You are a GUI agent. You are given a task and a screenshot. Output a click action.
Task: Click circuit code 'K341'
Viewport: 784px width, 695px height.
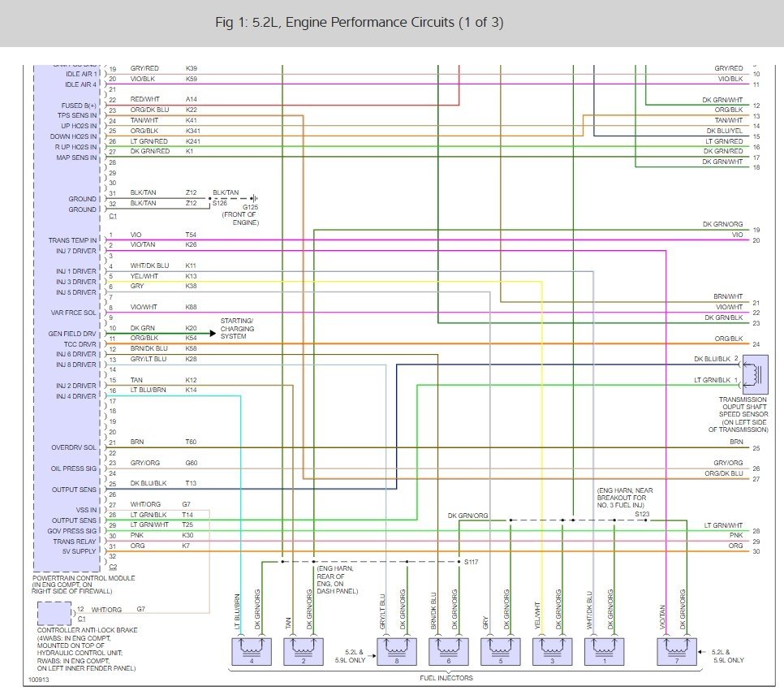pyautogui.click(x=193, y=131)
